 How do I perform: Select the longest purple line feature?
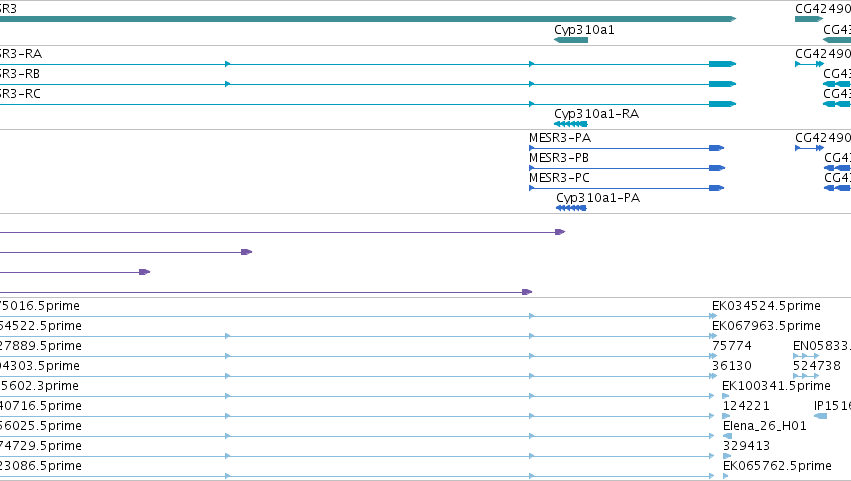click(x=282, y=232)
